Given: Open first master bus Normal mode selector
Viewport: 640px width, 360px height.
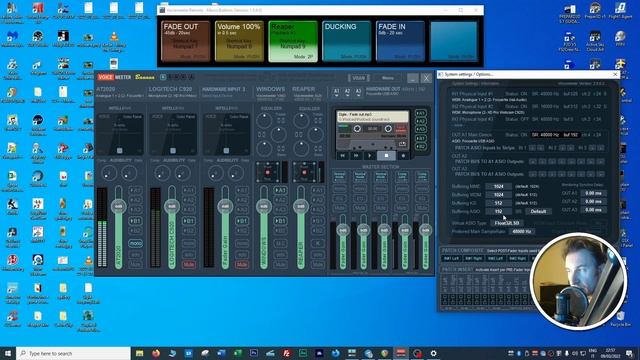Looking at the screenshot, I should coord(340,176).
